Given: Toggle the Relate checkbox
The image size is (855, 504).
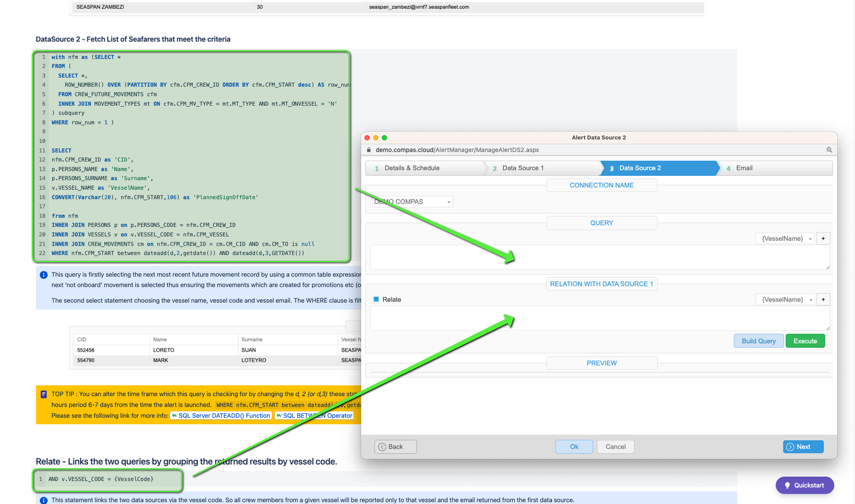Looking at the screenshot, I should click(376, 299).
